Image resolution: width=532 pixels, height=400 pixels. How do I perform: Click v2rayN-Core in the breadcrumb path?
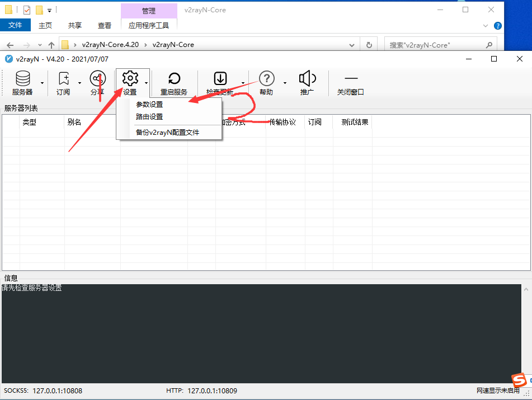(173, 45)
